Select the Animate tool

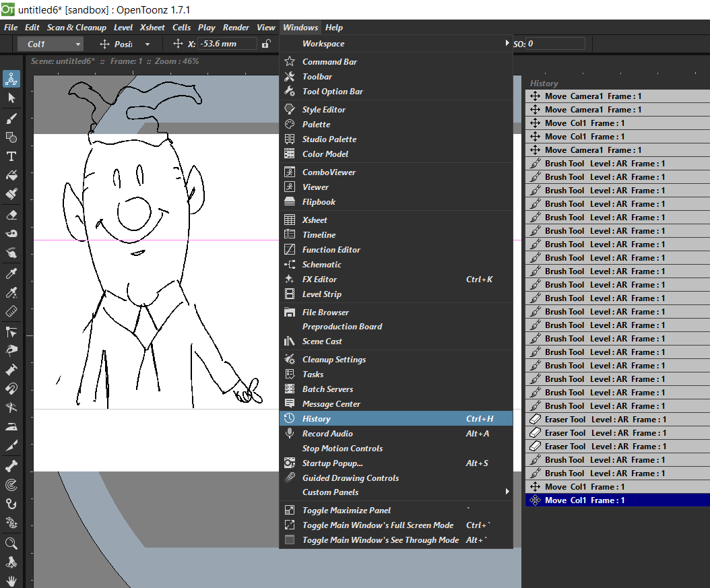(x=11, y=79)
